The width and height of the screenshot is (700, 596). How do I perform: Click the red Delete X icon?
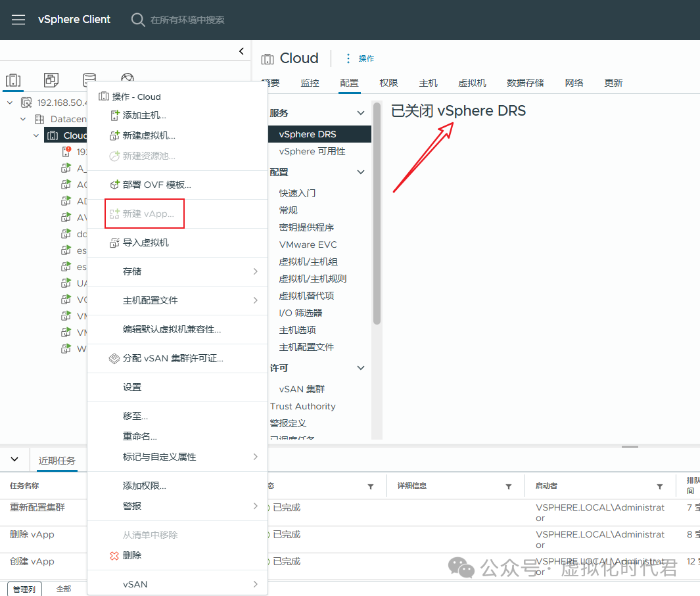coord(114,555)
